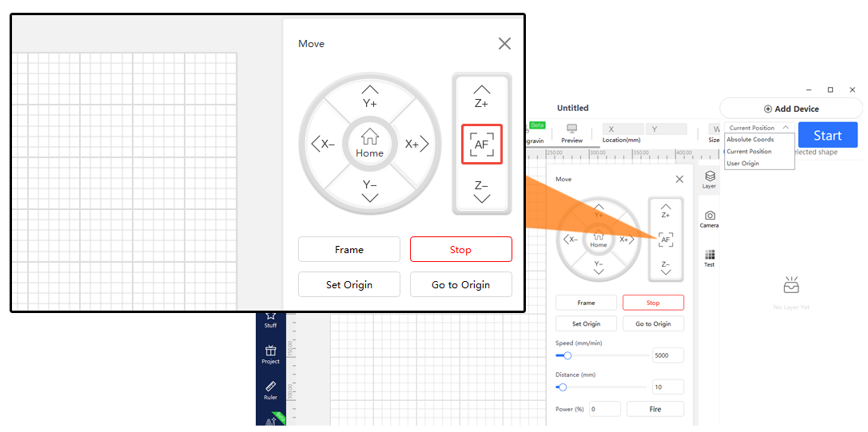This screenshot has width=868, height=432.
Task: Click Y+ arrow in the small Move panel
Action: pyautogui.click(x=599, y=211)
